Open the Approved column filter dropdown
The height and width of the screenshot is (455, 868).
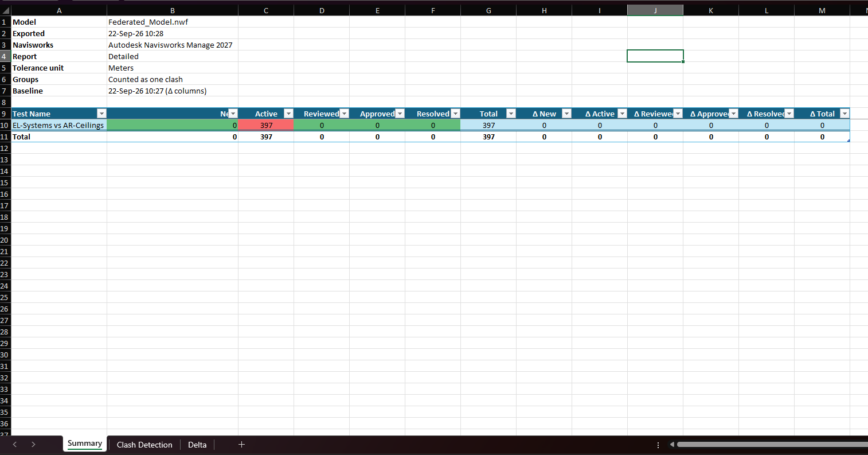tap(400, 114)
